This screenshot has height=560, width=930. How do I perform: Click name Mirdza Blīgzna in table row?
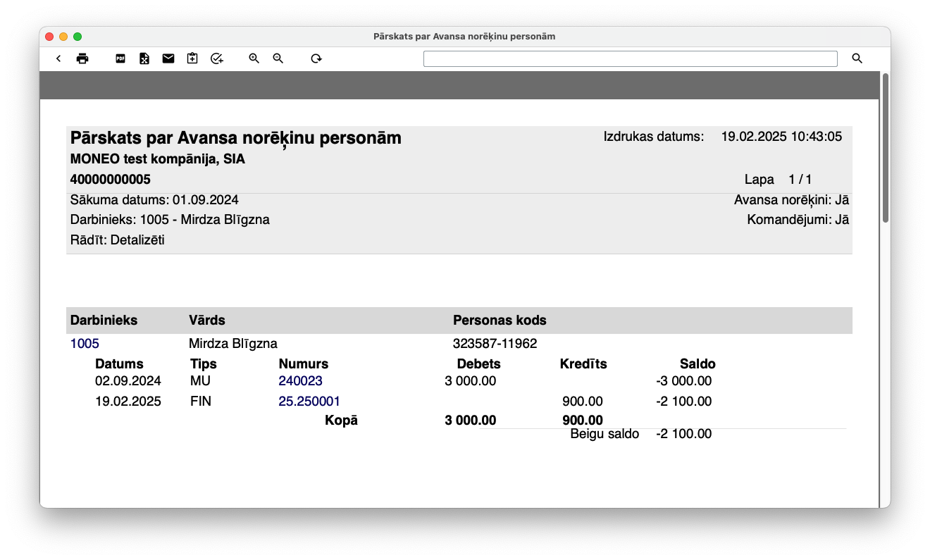(233, 344)
